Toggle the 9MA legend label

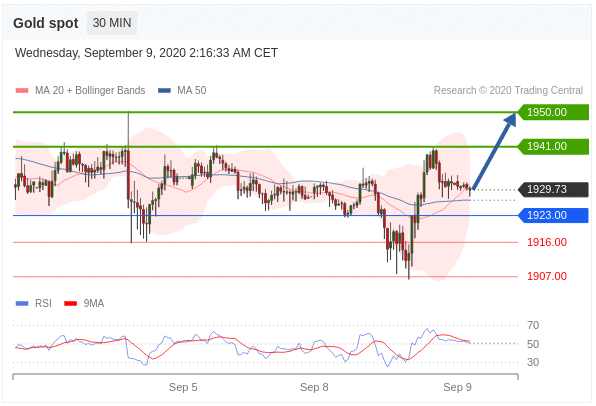[x=94, y=303]
